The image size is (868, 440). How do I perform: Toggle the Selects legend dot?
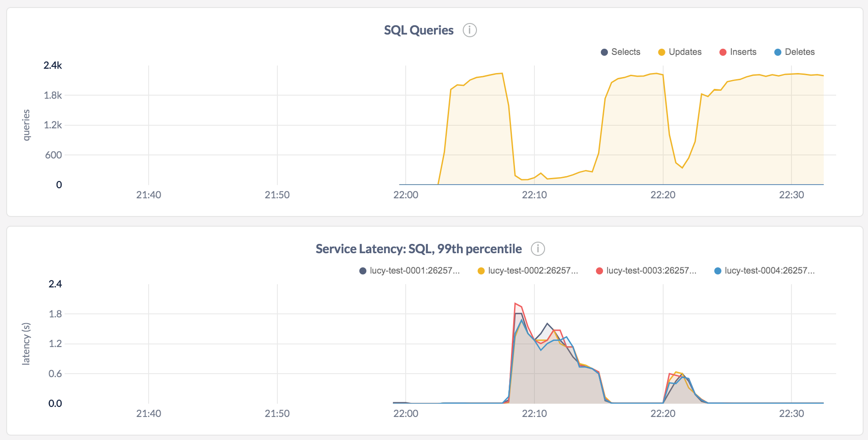(x=604, y=52)
